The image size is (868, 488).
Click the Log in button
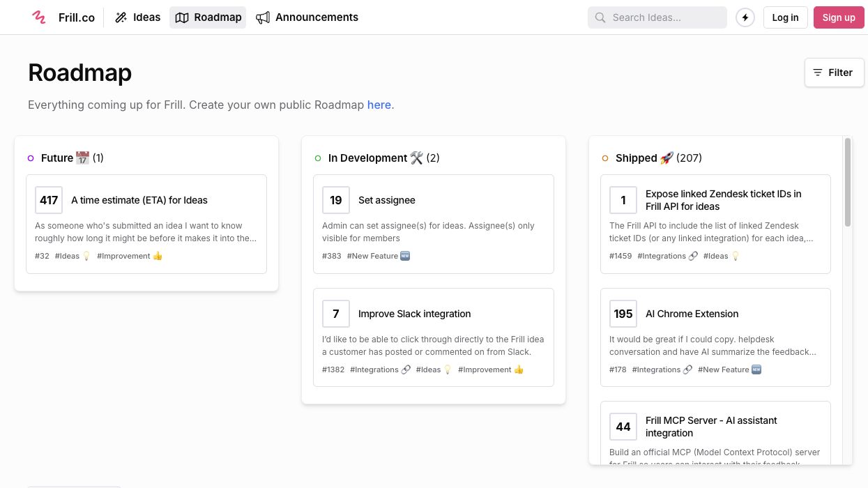pyautogui.click(x=785, y=17)
